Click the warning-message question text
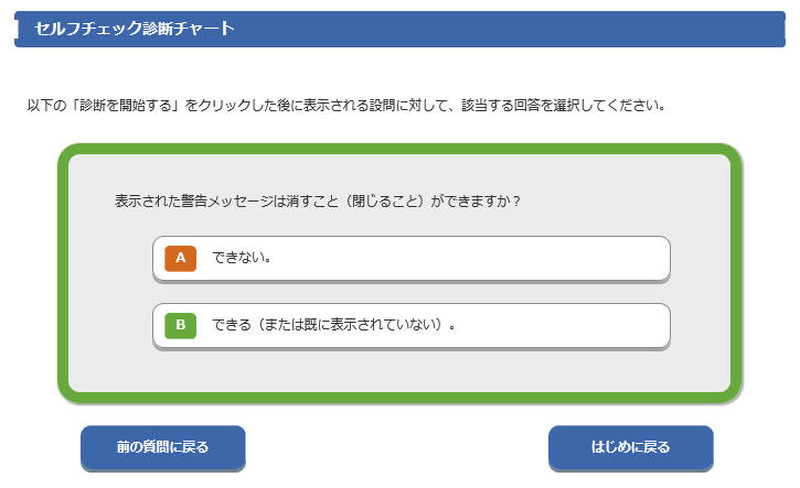The height and width of the screenshot is (488, 800). 318,201
